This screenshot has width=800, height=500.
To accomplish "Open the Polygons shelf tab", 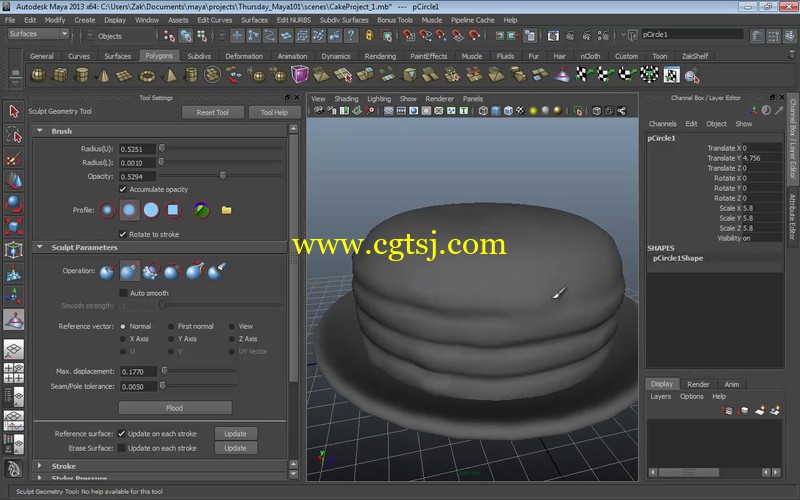I will pyautogui.click(x=159, y=56).
